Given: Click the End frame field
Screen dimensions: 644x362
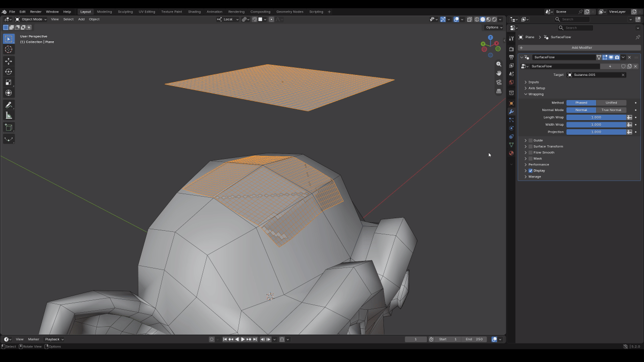Looking at the screenshot, I should pos(474,339).
